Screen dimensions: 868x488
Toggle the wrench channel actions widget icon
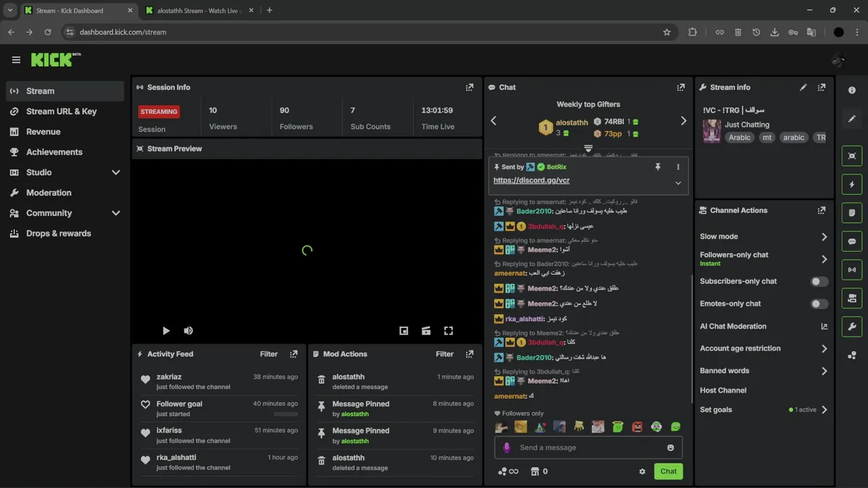852,327
